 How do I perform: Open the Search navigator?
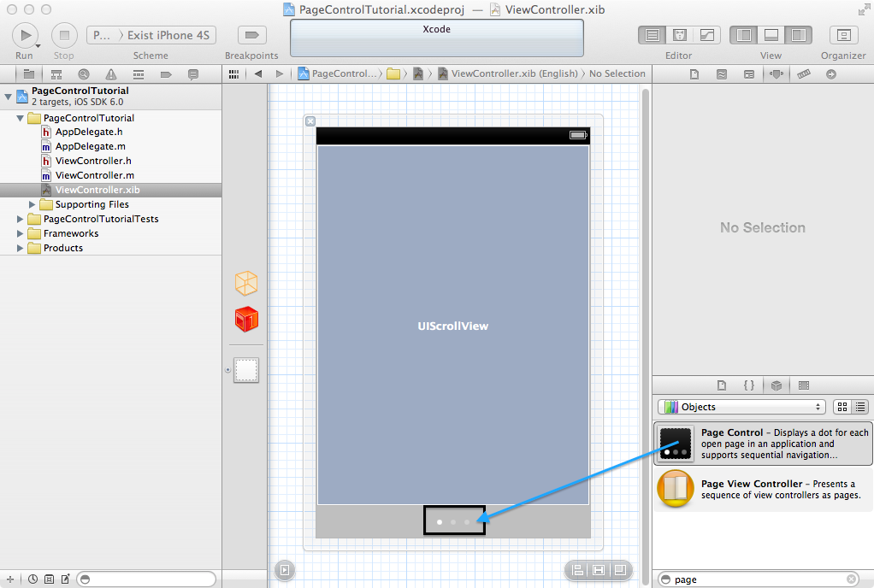(x=83, y=74)
